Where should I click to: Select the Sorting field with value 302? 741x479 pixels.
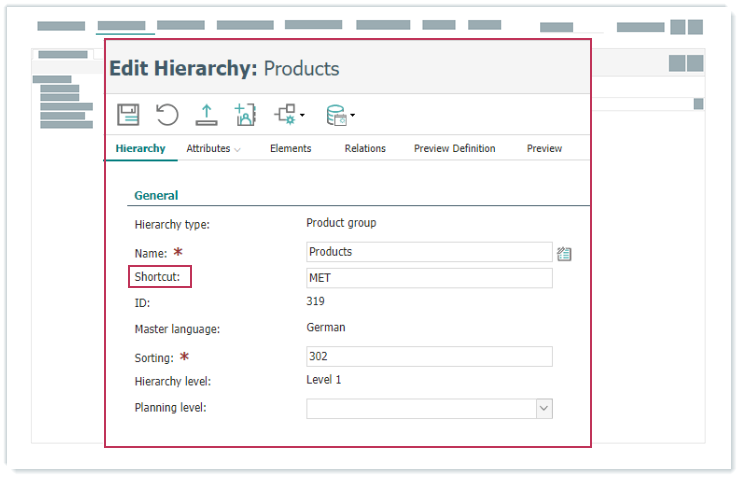428,356
